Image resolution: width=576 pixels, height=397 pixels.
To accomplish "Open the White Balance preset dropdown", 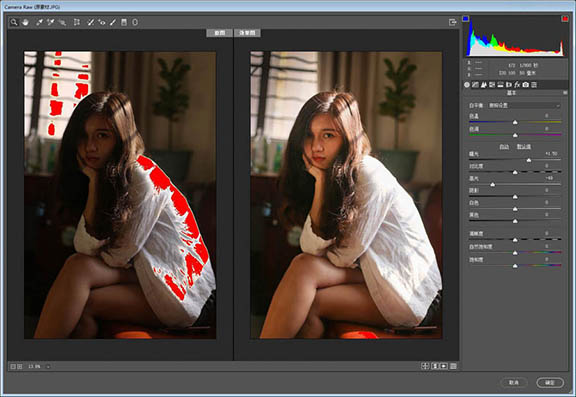I will point(524,105).
